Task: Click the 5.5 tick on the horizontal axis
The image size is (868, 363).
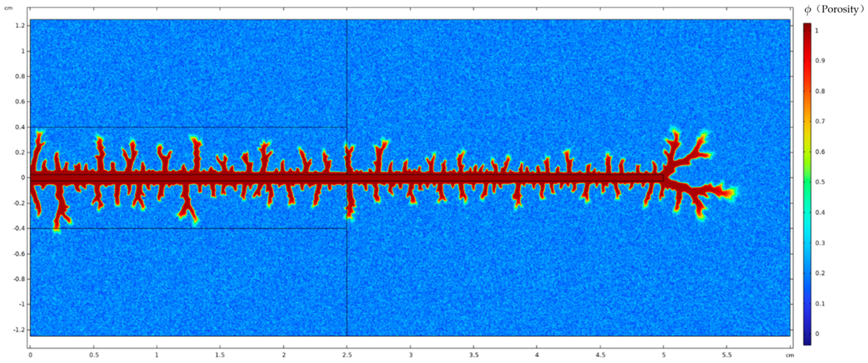Action: [727, 355]
